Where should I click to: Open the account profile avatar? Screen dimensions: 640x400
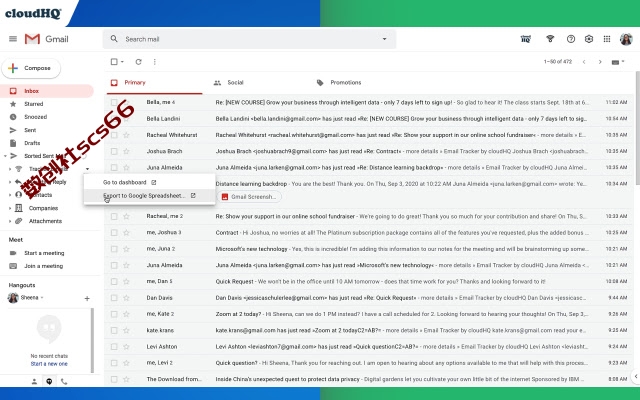(x=626, y=39)
